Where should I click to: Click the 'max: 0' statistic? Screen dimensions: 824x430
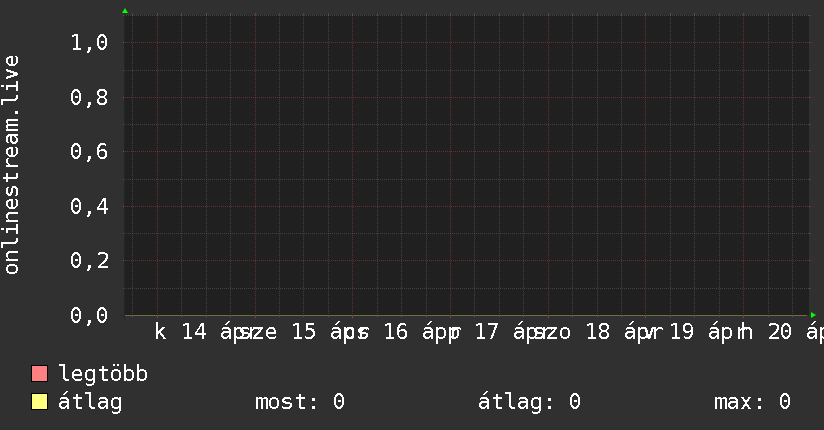tap(752, 402)
